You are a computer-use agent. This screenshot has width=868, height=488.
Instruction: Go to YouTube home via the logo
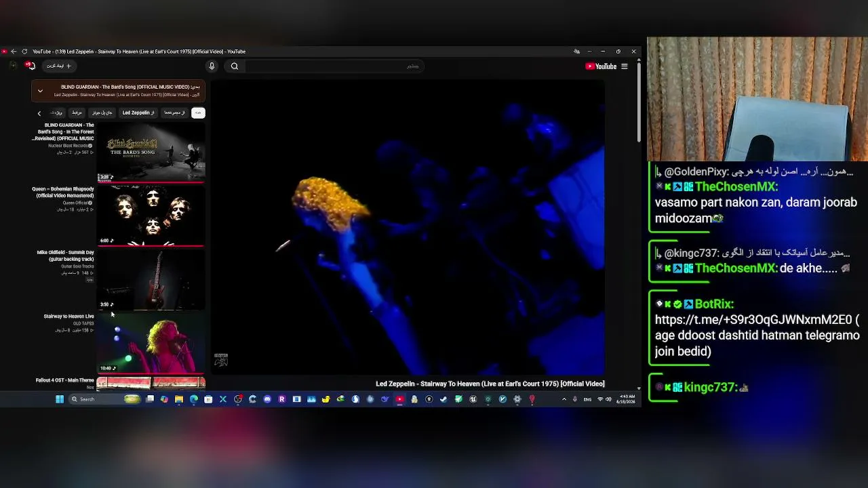pyautogui.click(x=601, y=66)
